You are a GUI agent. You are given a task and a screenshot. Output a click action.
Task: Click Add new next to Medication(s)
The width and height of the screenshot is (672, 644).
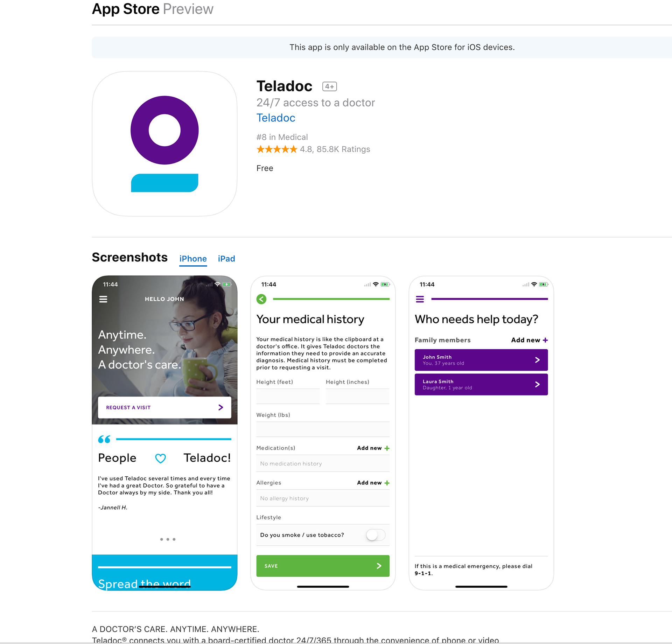[369, 448]
